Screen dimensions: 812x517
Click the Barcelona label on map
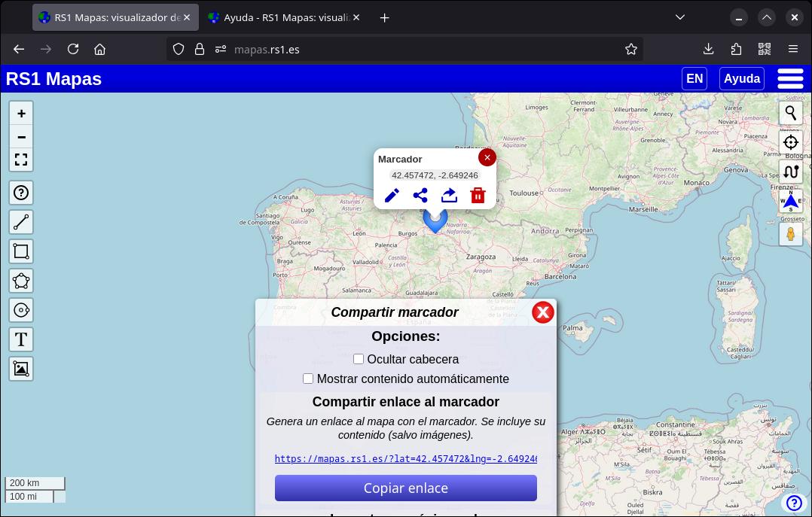pyautogui.click(x=560, y=276)
